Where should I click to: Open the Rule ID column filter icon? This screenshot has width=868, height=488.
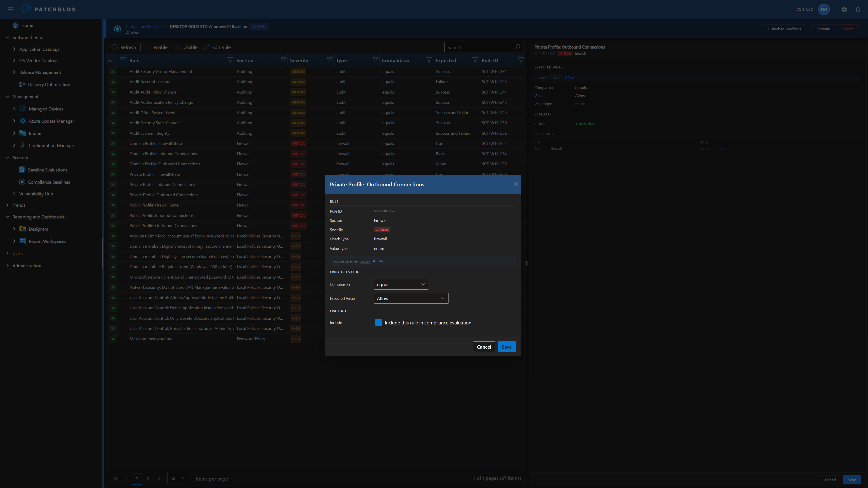[521, 60]
